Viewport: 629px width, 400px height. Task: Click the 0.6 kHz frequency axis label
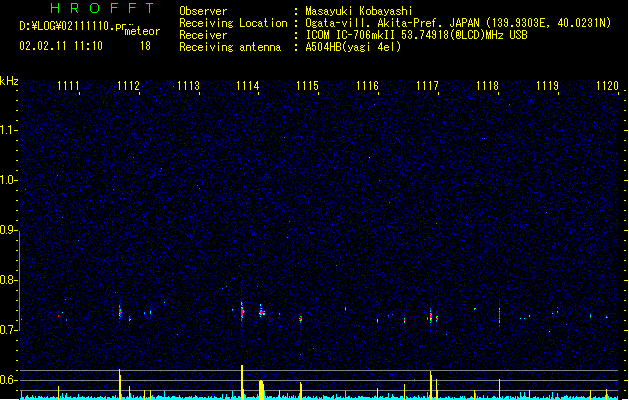[7, 380]
